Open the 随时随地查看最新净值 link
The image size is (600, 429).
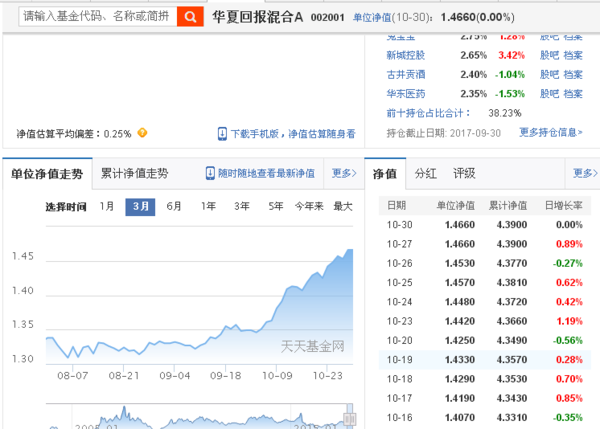(266, 173)
